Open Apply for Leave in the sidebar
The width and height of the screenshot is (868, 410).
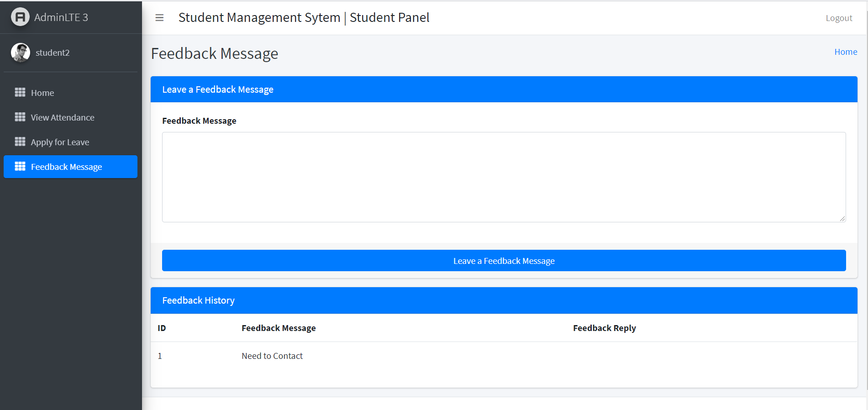click(x=70, y=142)
